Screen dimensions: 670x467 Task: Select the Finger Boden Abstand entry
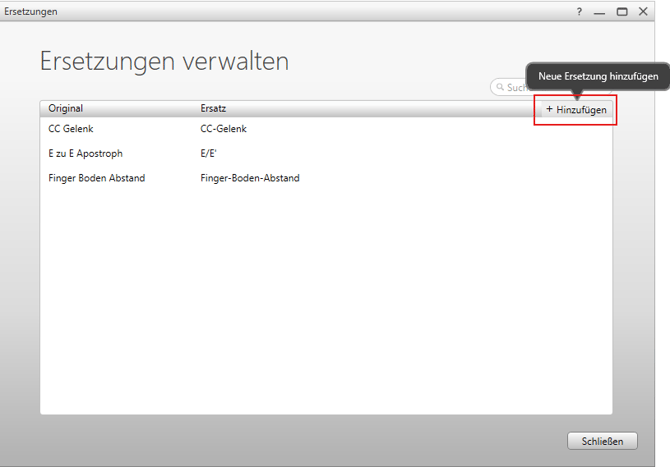(x=96, y=178)
